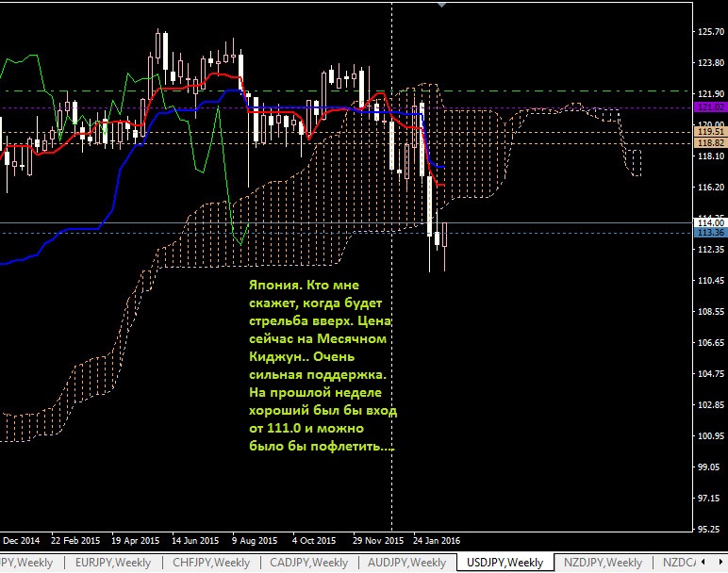This screenshot has width=728, height=573.
Task: Click the "100.95" value on price scale
Action: tap(711, 435)
